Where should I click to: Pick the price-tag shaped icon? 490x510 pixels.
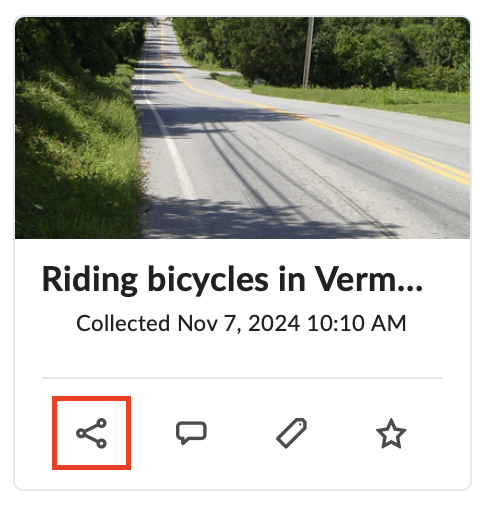click(x=292, y=433)
